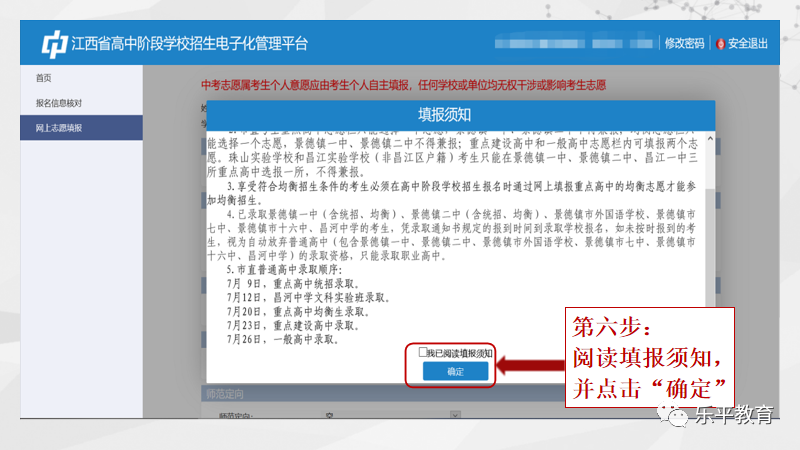
Task: Check the 我已阅读填报须知 checkbox
Action: click(x=422, y=353)
